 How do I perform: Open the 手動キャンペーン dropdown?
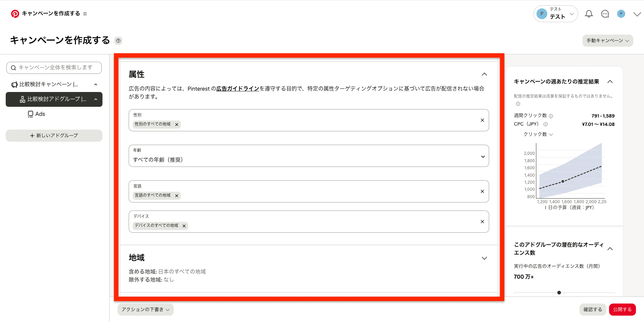(608, 41)
